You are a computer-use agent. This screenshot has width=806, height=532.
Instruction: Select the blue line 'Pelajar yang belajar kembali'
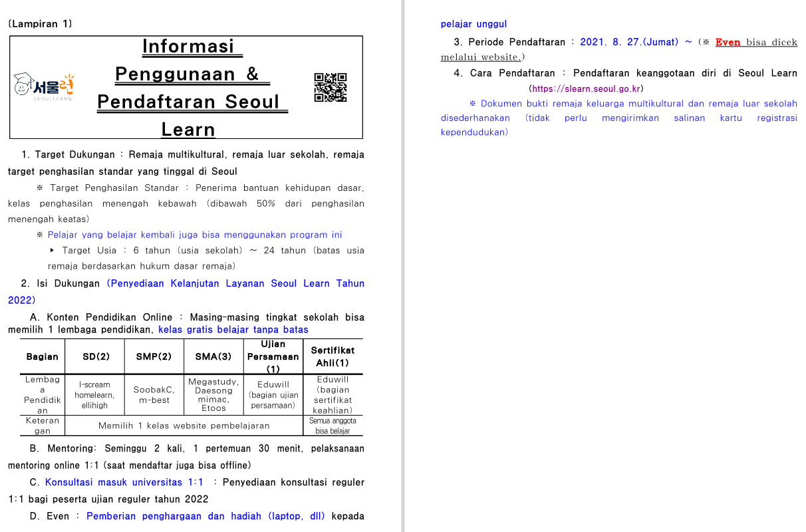pyautogui.click(x=195, y=235)
